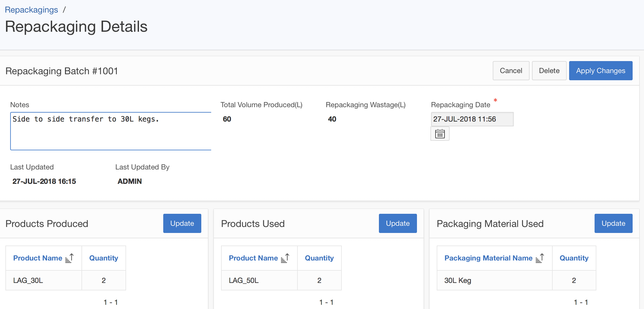Click sort icon beside Packaging Material Name
This screenshot has width=644, height=309.
click(x=540, y=258)
